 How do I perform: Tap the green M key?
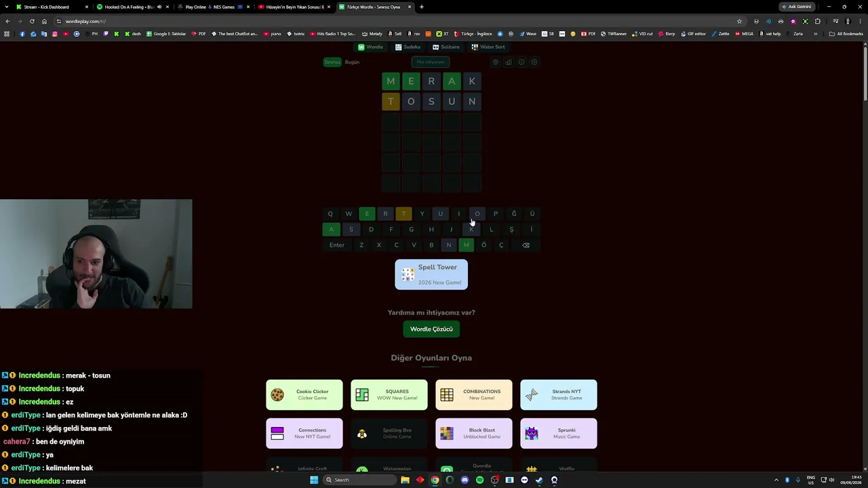pos(466,245)
